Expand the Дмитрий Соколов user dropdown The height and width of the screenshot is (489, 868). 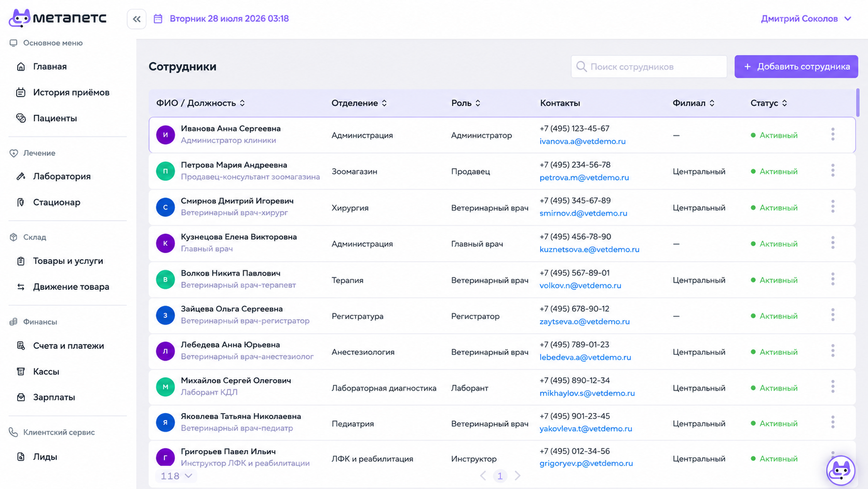click(x=806, y=19)
